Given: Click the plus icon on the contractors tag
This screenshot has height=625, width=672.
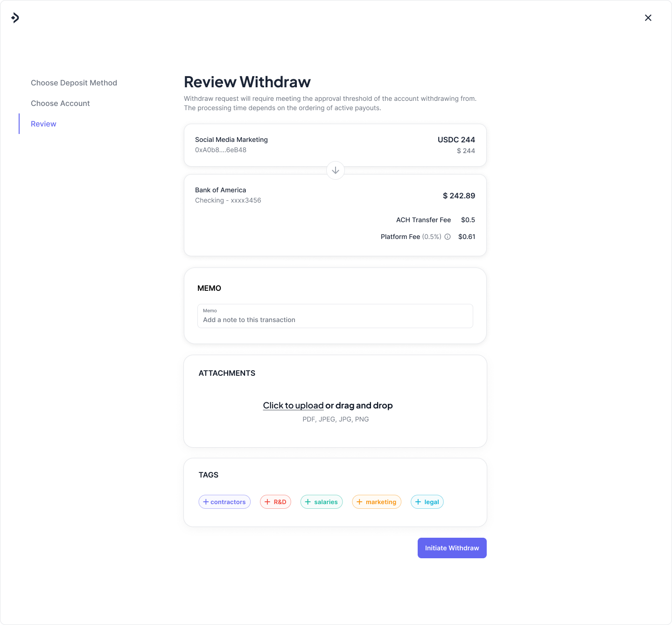Looking at the screenshot, I should (206, 502).
